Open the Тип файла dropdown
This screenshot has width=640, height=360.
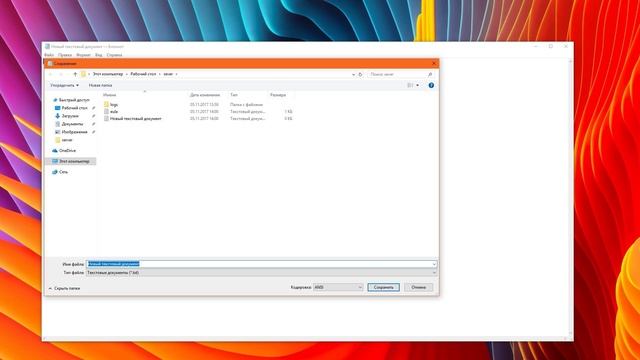click(261, 272)
